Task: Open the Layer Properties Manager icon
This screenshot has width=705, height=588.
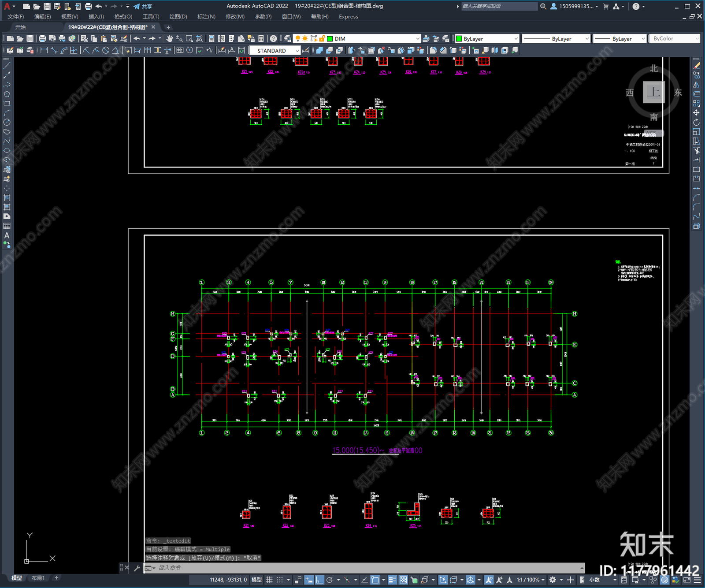Action: click(x=288, y=39)
